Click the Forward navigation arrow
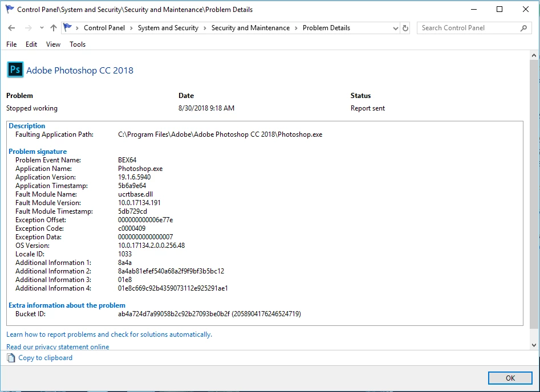540x392 pixels. tap(29, 28)
